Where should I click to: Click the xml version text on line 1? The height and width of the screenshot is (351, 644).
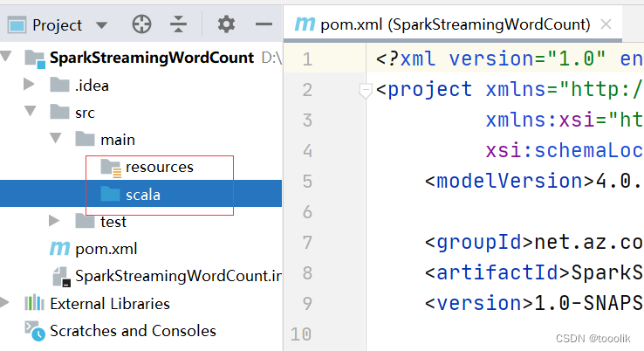click(x=490, y=58)
